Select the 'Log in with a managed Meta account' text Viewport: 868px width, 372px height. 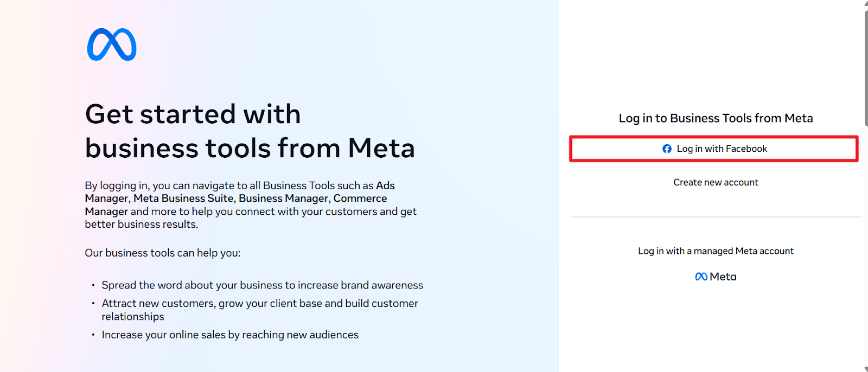pos(716,251)
